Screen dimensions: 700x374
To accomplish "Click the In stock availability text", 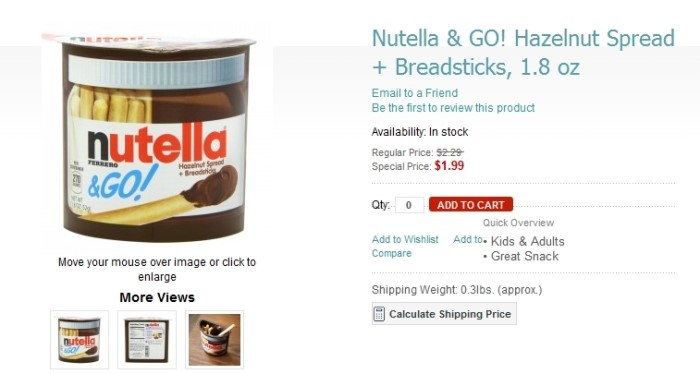I will click(x=448, y=132).
